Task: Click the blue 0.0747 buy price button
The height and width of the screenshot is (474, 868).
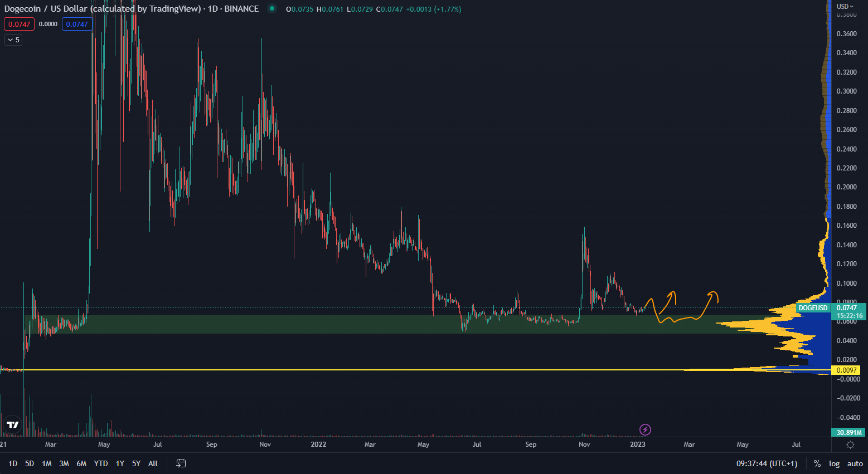Action: click(77, 24)
